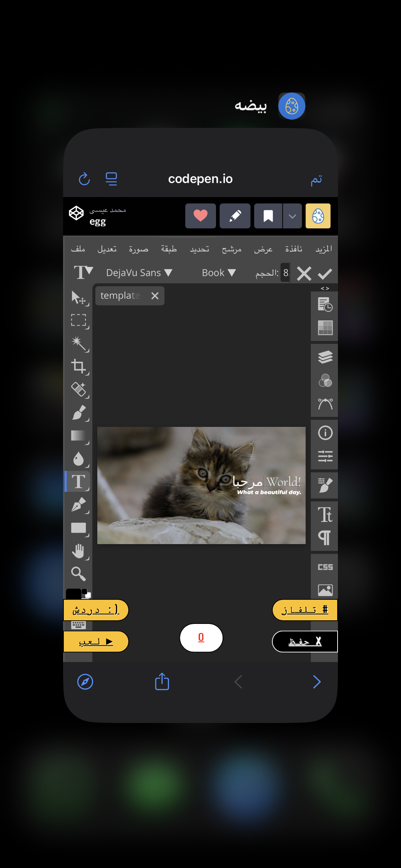401x868 pixels.
Task: Pick the Brush tool in toolbar
Action: pyautogui.click(x=78, y=413)
